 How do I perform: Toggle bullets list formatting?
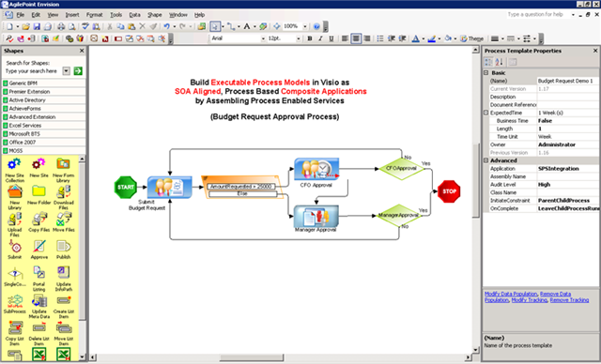[380, 38]
